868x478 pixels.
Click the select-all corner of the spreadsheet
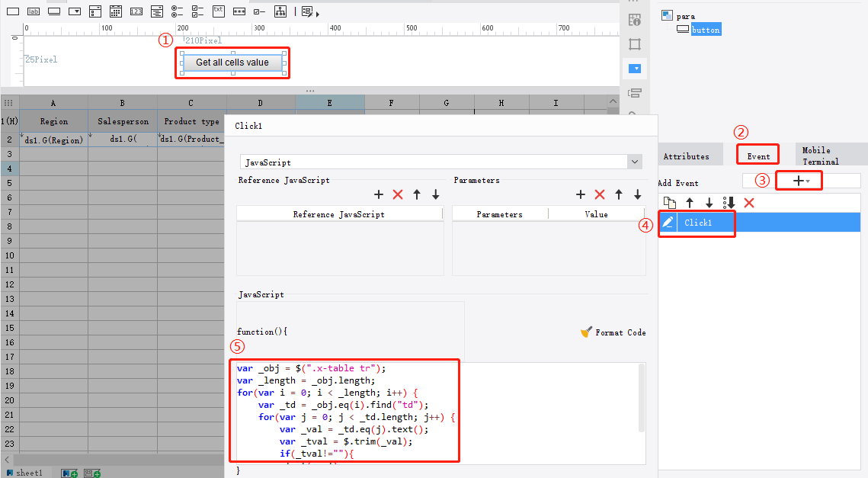point(9,102)
